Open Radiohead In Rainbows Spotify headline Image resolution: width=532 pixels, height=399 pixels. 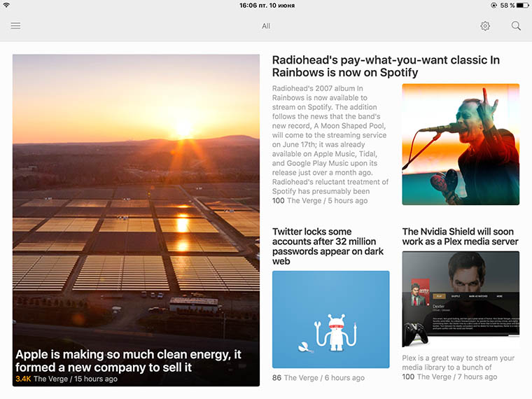pyautogui.click(x=386, y=66)
